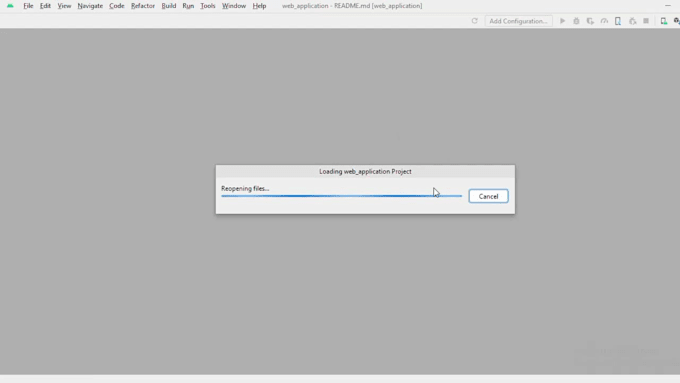The image size is (680, 383).
Task: Click the Android Studio logo icon
Action: [10, 6]
